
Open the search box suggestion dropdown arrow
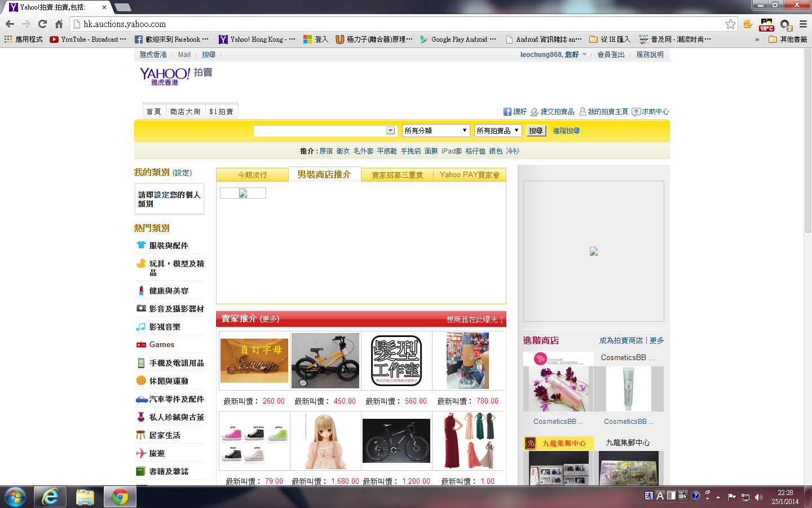click(x=390, y=130)
